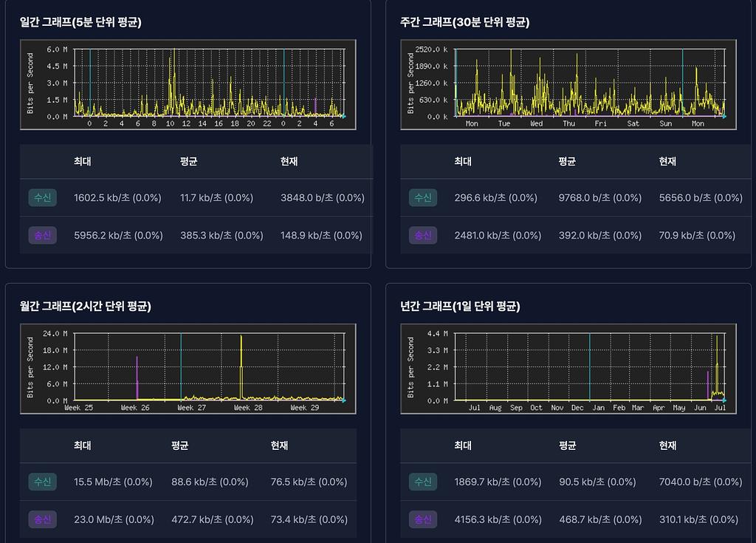
Task: Click value 88.6 kb/초 (0.0%)
Action: 210,482
